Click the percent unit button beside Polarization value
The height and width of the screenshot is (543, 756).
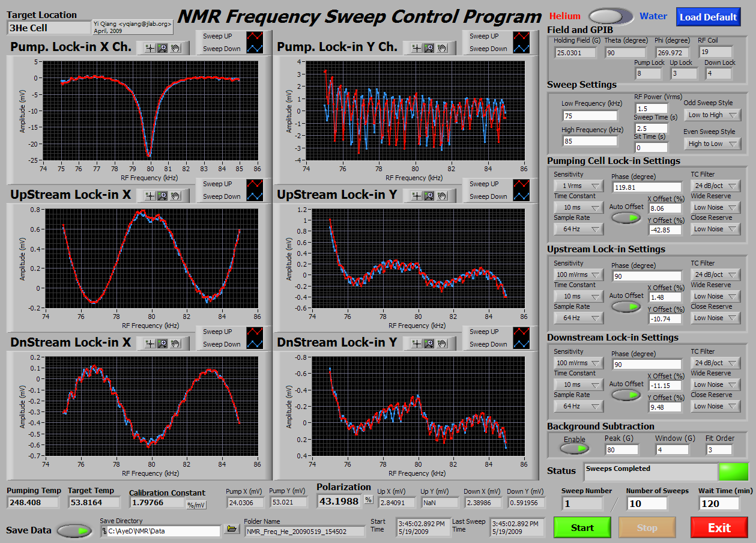tap(369, 500)
